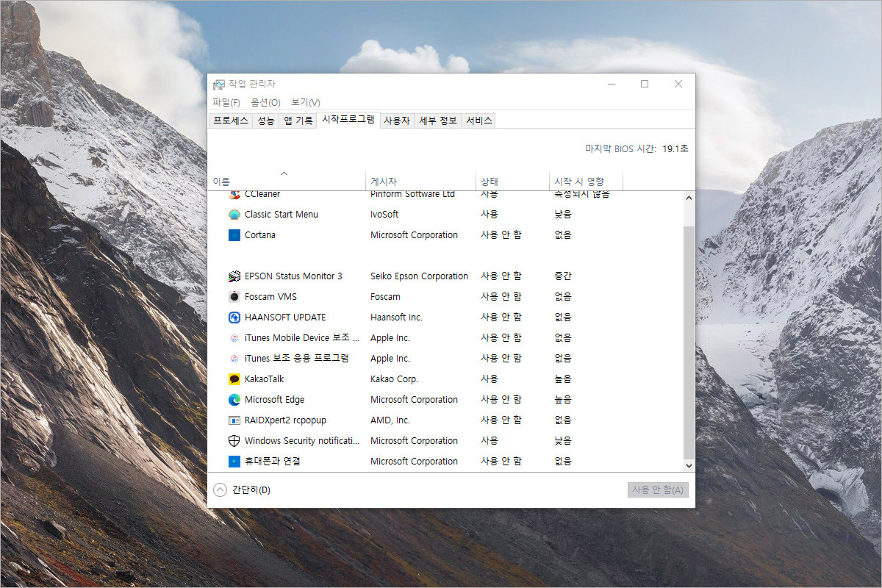The image size is (882, 588).
Task: Click the 마지막 BIOS 시간 value 19.1초
Action: click(x=675, y=148)
